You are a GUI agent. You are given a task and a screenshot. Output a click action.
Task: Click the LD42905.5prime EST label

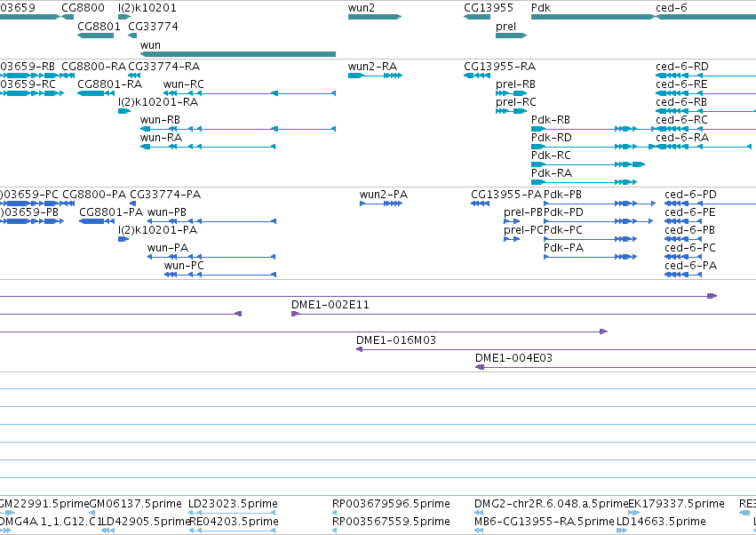click(x=147, y=522)
